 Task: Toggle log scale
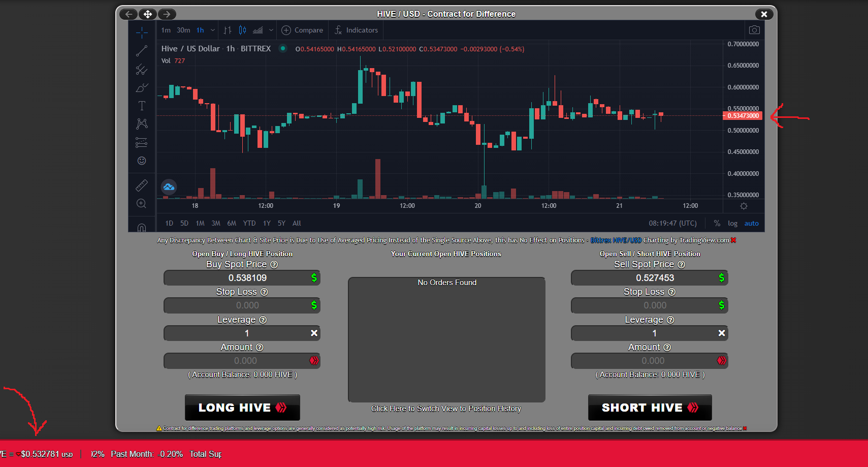(x=732, y=223)
